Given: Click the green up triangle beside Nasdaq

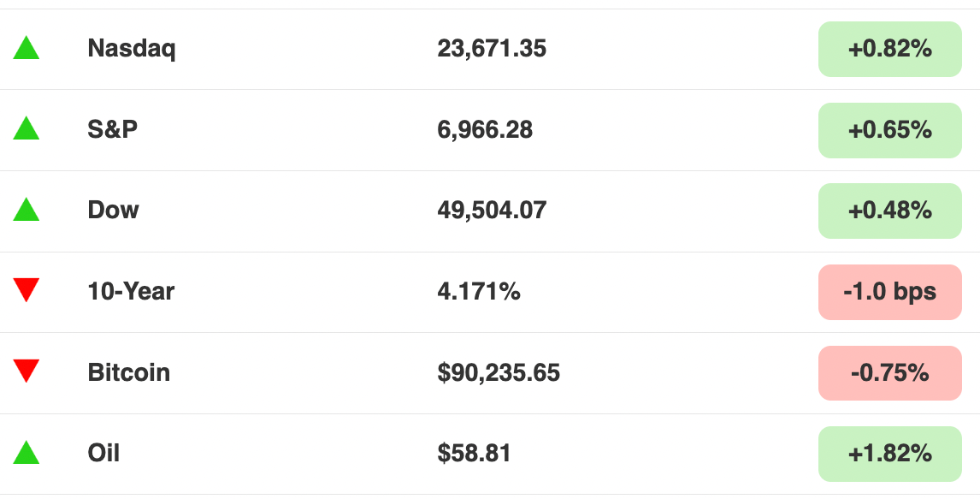Looking at the screenshot, I should click(27, 48).
